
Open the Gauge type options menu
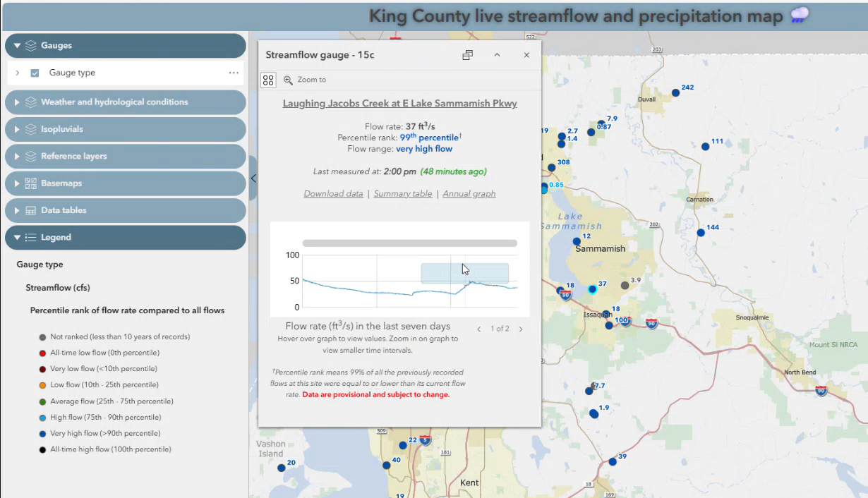[232, 72]
